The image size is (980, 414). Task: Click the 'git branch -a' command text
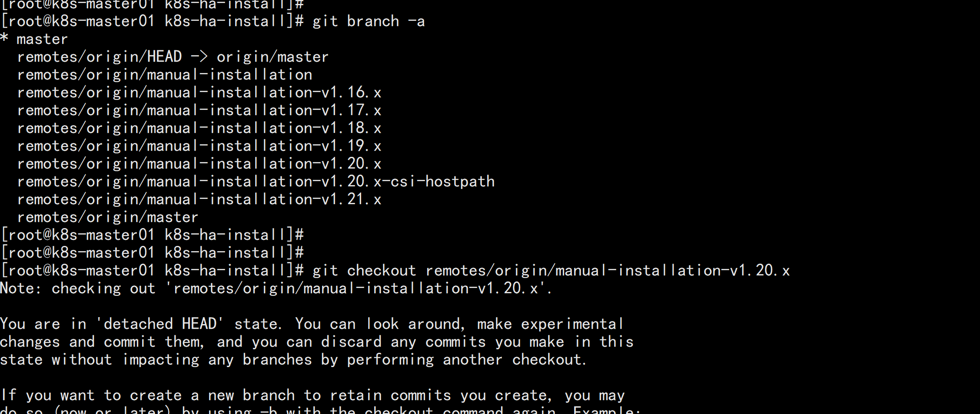tap(369, 21)
